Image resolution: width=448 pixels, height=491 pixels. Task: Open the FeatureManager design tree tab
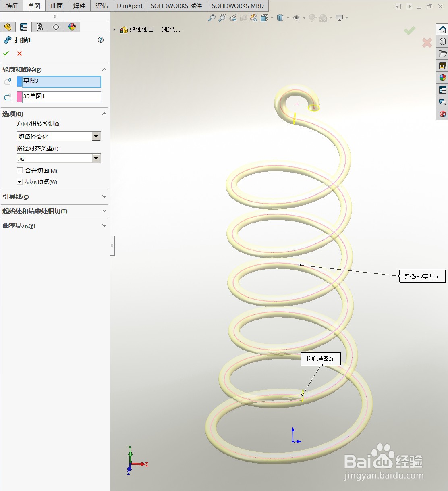[x=8, y=27]
